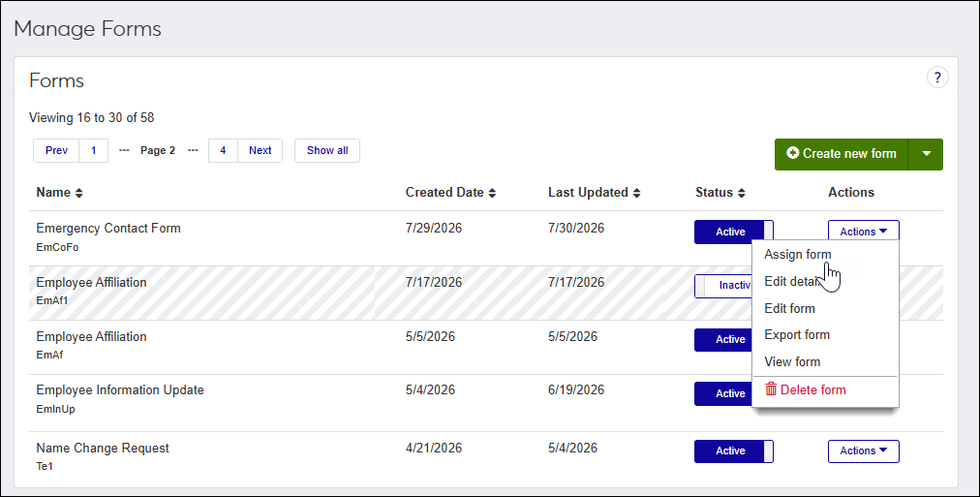Toggle EmAf1 Employee Affiliation Inactive status

pyautogui.click(x=723, y=286)
